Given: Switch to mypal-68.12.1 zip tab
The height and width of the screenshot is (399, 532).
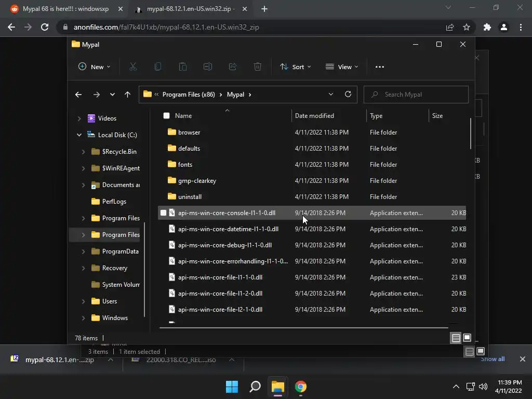Looking at the screenshot, I should [x=190, y=9].
